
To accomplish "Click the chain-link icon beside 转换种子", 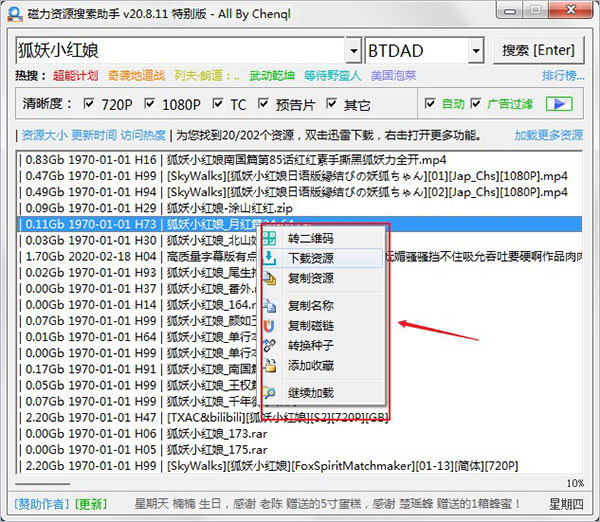I will point(269,346).
